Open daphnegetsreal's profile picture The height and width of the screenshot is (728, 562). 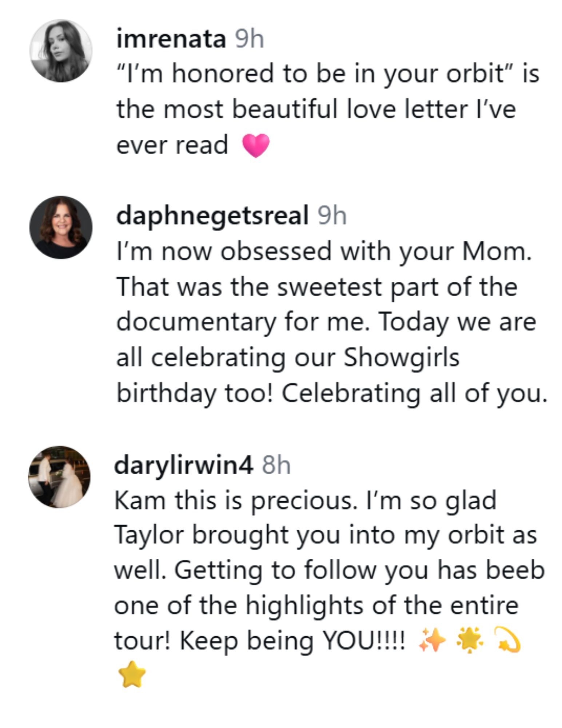61,227
